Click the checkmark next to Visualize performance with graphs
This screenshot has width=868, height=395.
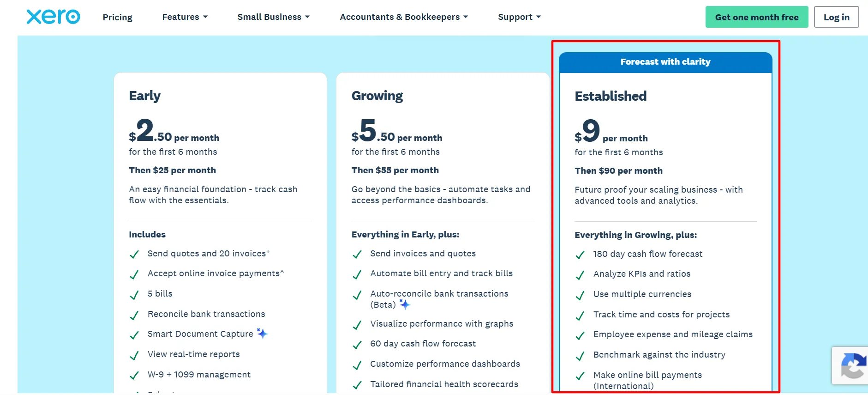click(x=357, y=325)
